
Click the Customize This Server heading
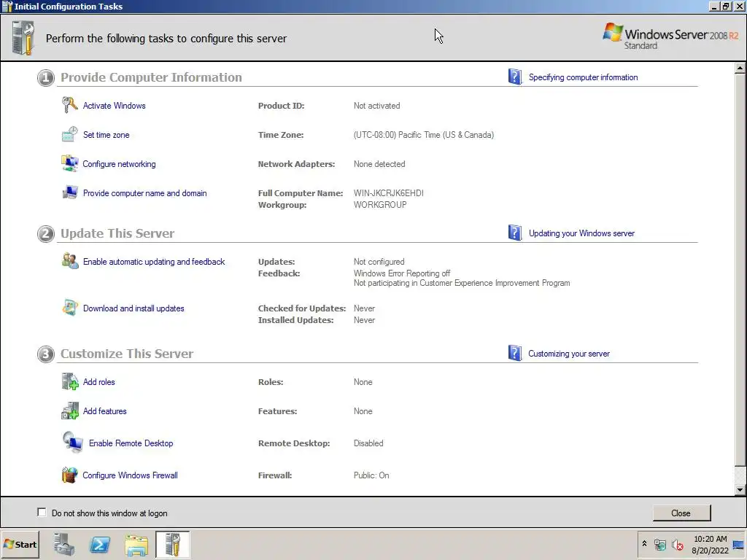coord(127,354)
